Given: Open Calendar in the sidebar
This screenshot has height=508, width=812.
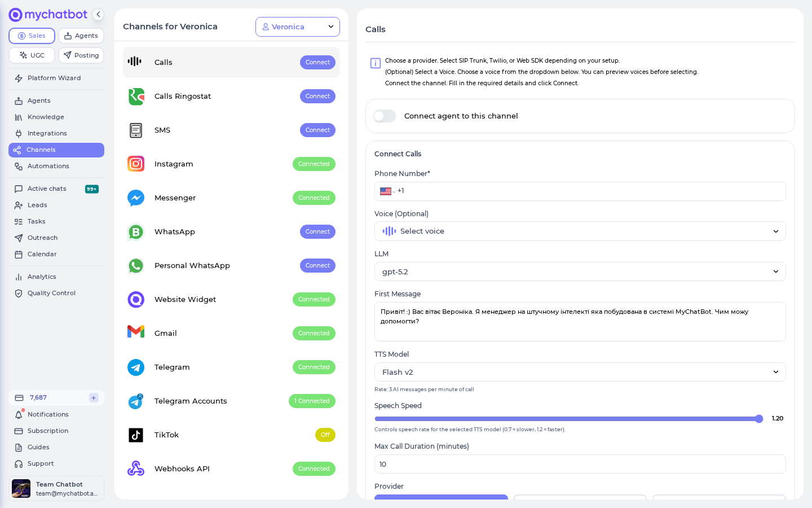Looking at the screenshot, I should (56, 255).
